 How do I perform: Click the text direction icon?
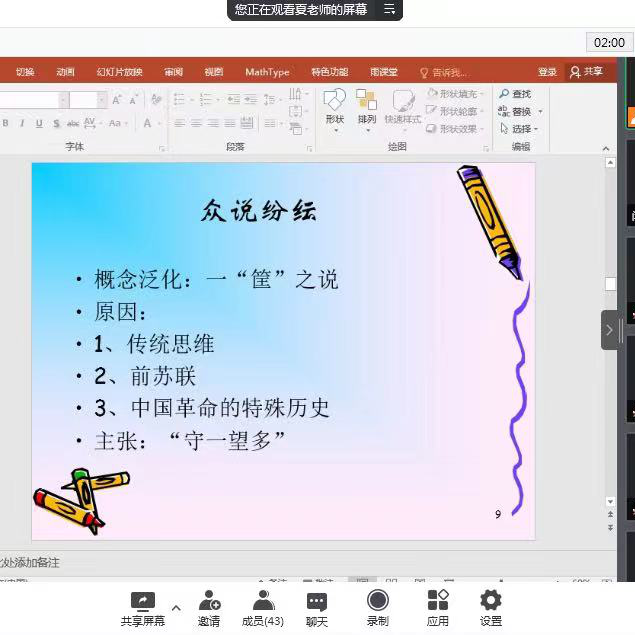pos(295,94)
